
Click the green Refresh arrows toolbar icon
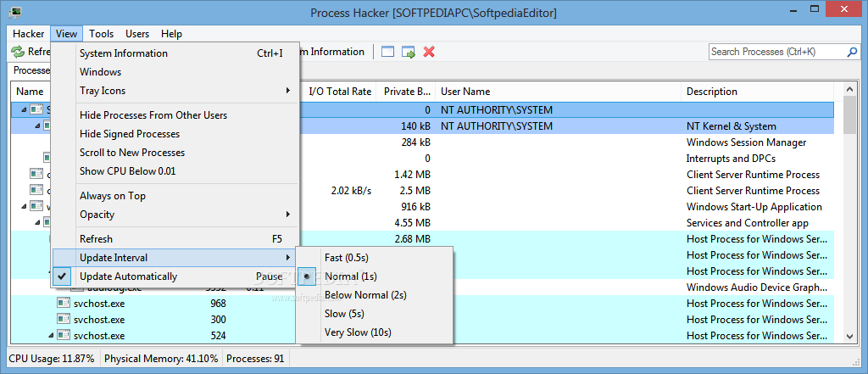pyautogui.click(x=19, y=52)
